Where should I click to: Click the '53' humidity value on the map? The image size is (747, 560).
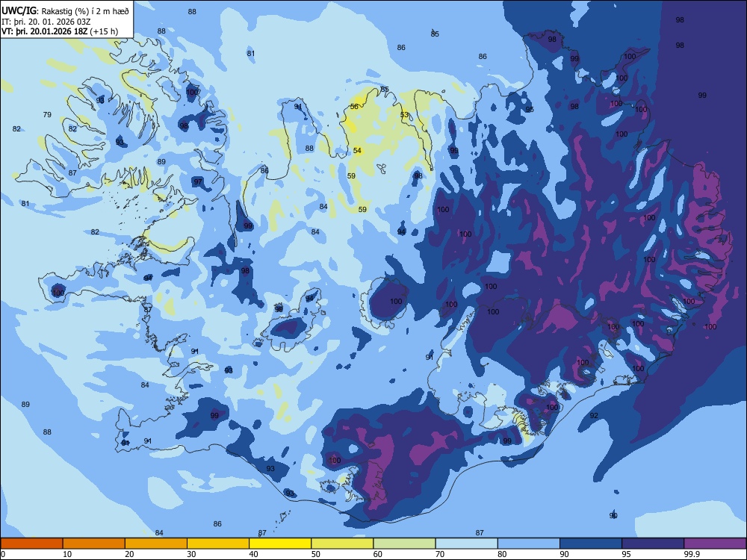coord(404,115)
